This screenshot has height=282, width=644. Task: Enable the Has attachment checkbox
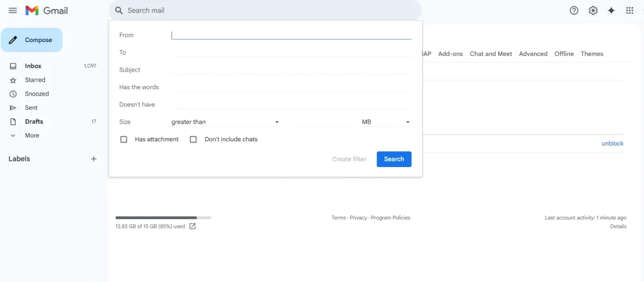tap(124, 139)
